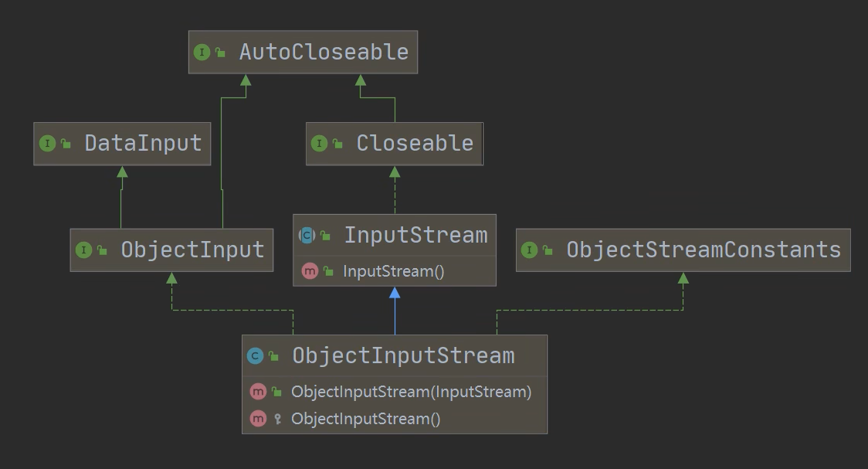This screenshot has width=868, height=469.
Task: Click the interface icon beside DataInput
Action: pyautogui.click(x=47, y=144)
